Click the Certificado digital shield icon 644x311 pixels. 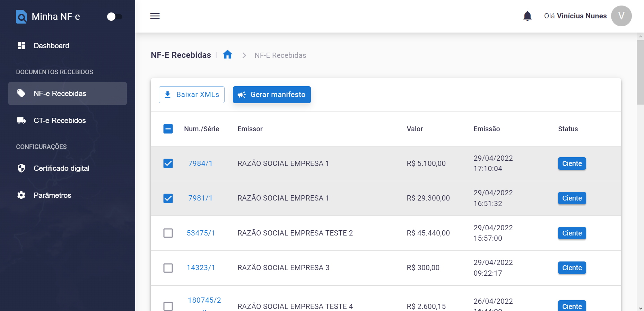(x=21, y=168)
